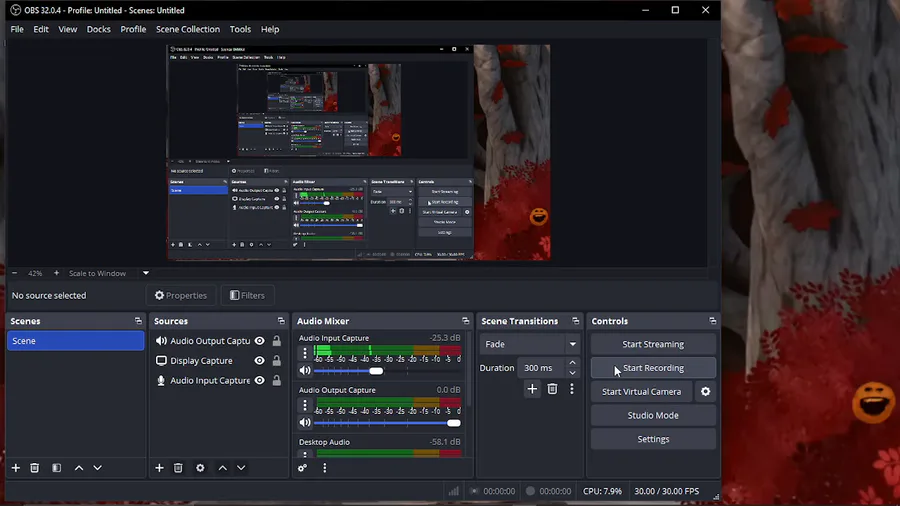Open the Fade transition dropdown
900x506 pixels.
point(530,344)
